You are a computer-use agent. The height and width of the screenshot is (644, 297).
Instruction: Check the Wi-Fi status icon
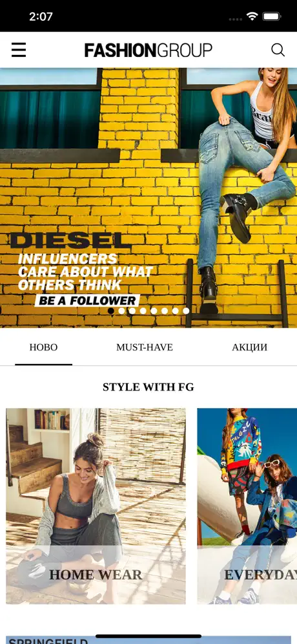252,16
